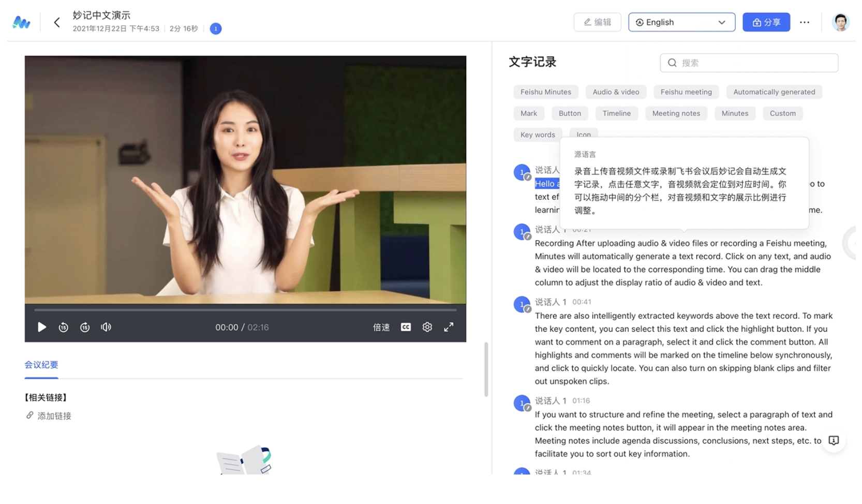Expand the English language dropdown
The width and height of the screenshot is (862, 504).
click(681, 22)
